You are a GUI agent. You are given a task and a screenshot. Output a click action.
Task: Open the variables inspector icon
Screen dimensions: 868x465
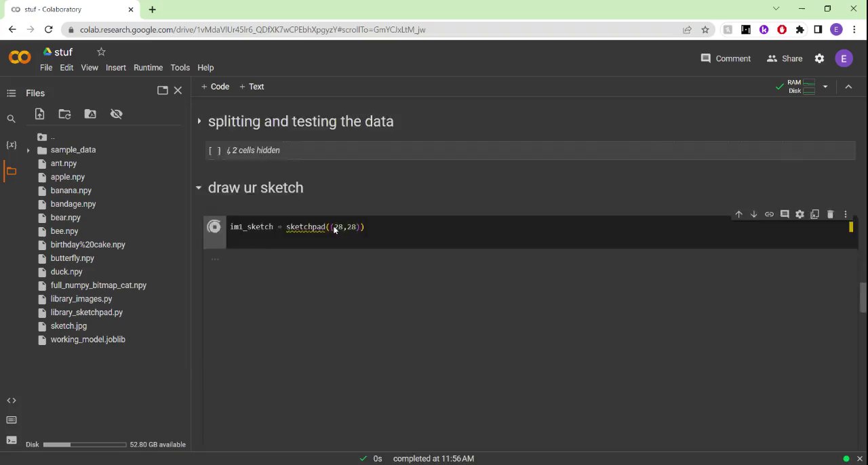11,144
